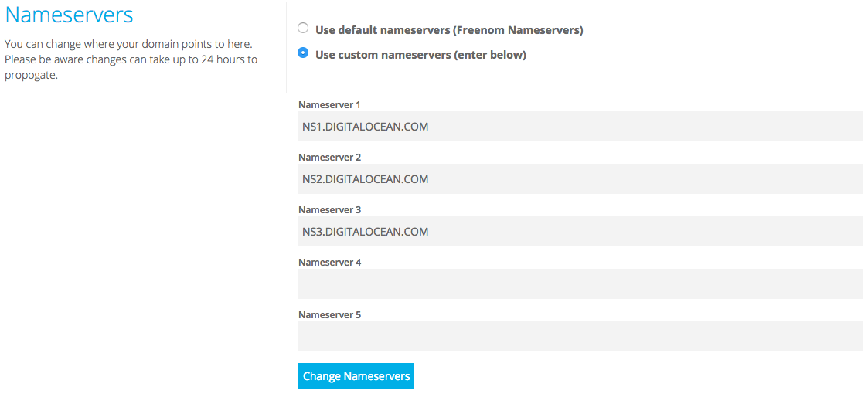Click the empty Nameserver 5 input box

(x=580, y=337)
